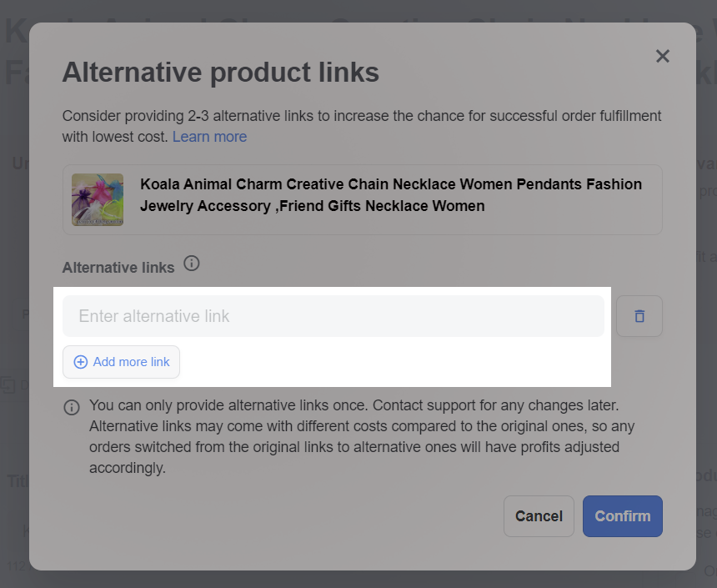Click the trash icon to delete link
Screen dimensions: 717x588
click(639, 316)
